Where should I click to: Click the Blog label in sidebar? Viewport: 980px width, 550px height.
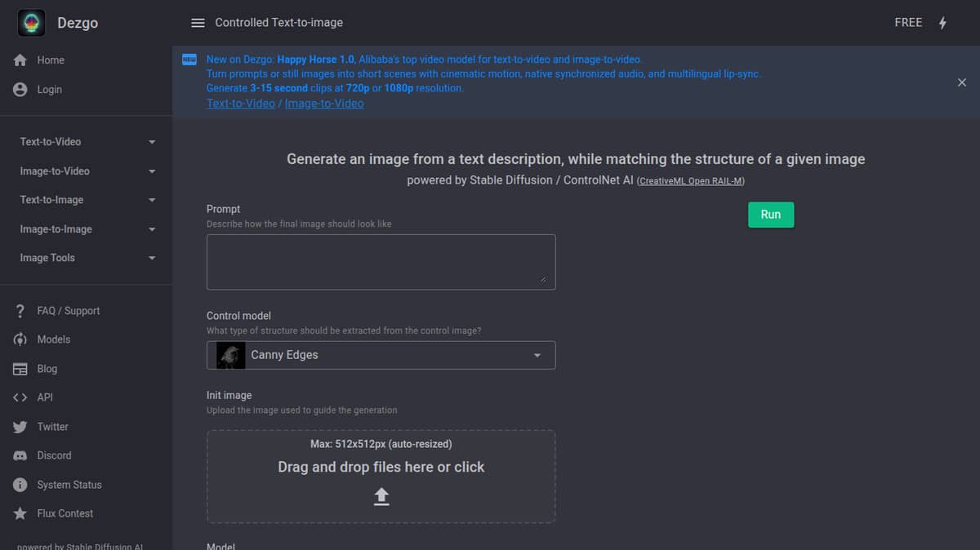pos(47,369)
